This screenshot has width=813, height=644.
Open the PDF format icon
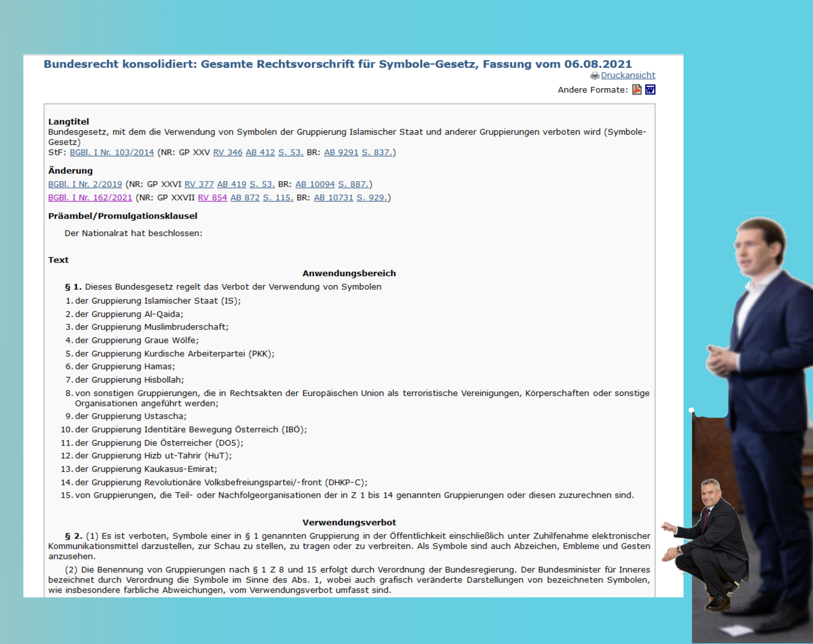click(x=637, y=89)
